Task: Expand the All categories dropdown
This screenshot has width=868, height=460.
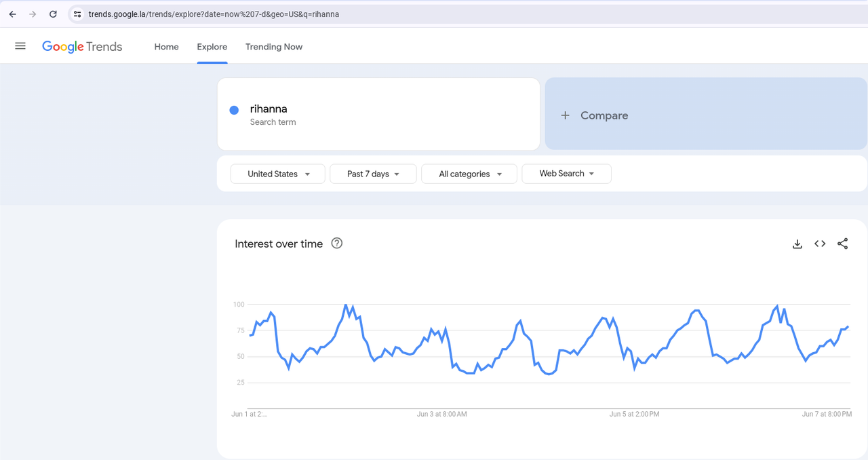Action: 469,174
